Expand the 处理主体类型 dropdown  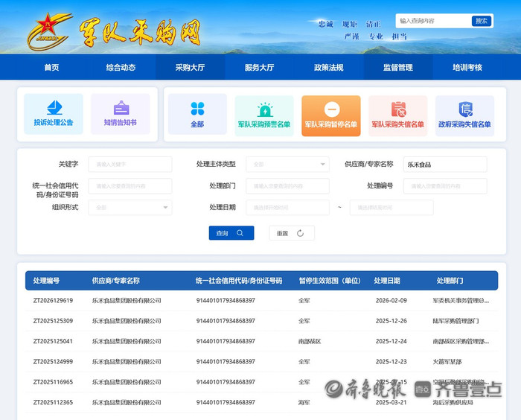coord(287,164)
